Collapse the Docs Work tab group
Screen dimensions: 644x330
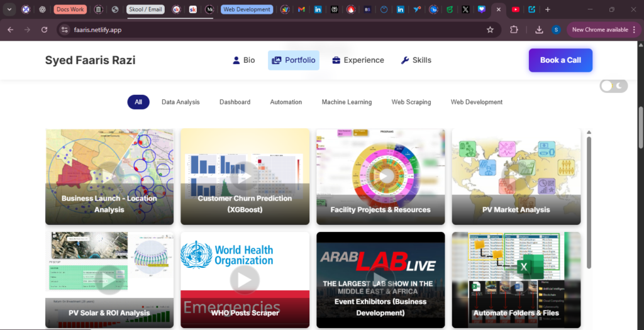(70, 9)
